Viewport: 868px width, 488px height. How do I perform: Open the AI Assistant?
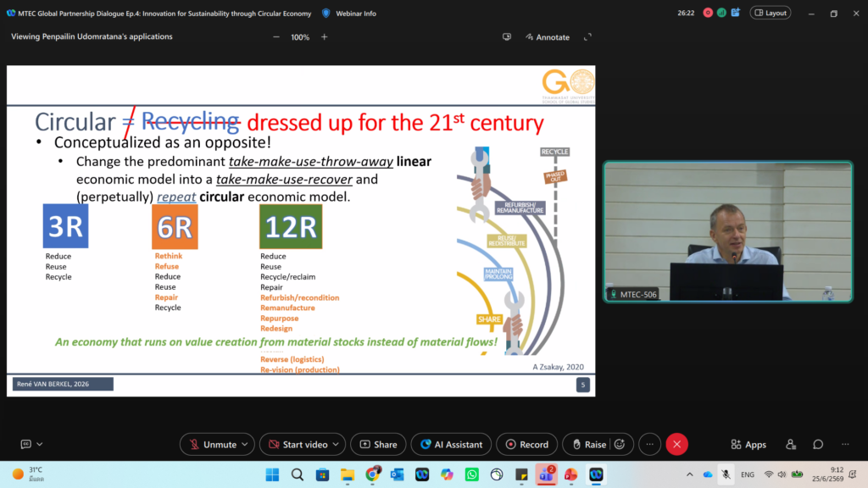(451, 444)
